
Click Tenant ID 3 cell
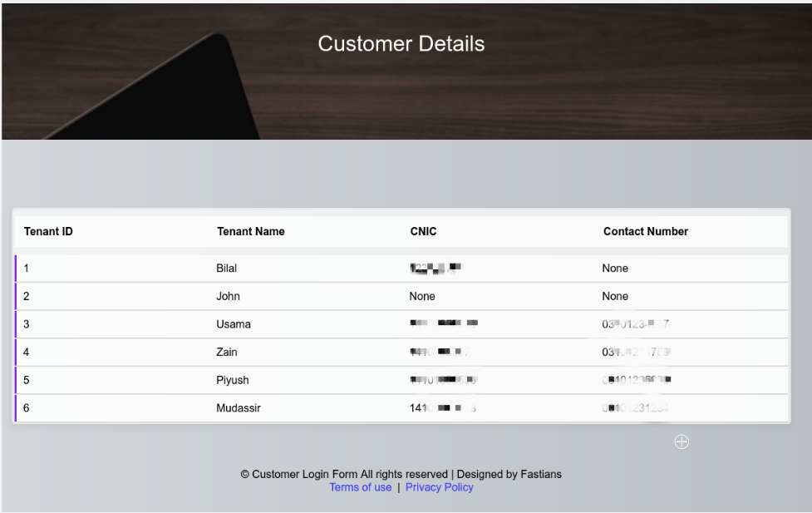click(x=26, y=324)
